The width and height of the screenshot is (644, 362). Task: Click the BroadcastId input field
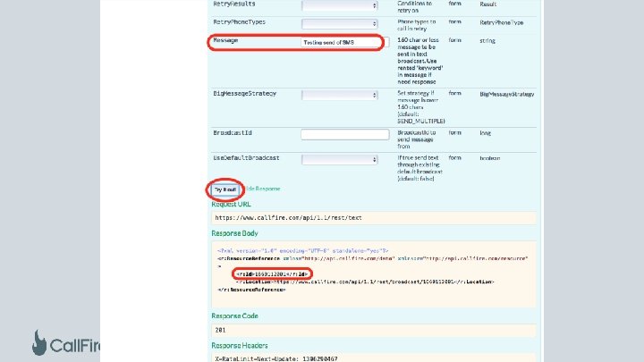344,134
